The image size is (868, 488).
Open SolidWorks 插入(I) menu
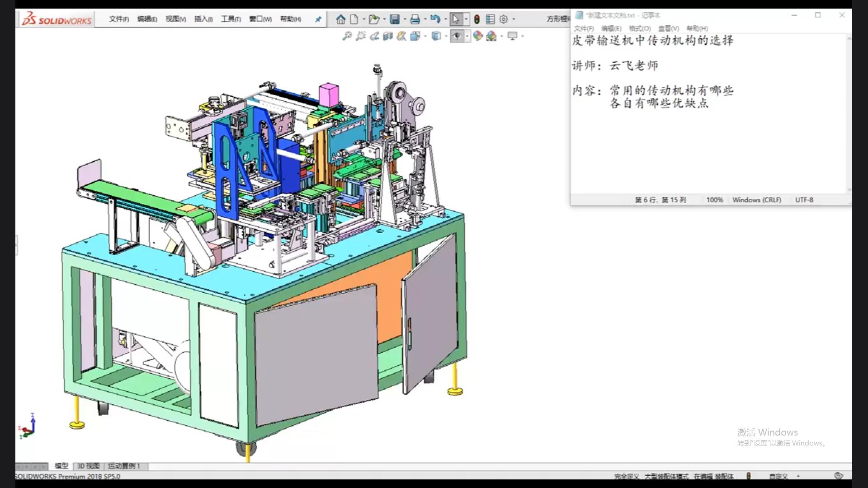[x=203, y=19]
